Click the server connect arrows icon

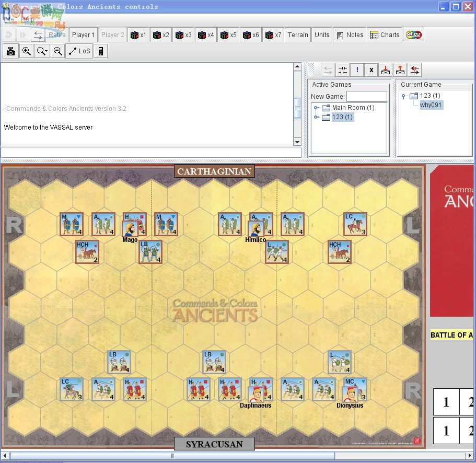[38, 35]
